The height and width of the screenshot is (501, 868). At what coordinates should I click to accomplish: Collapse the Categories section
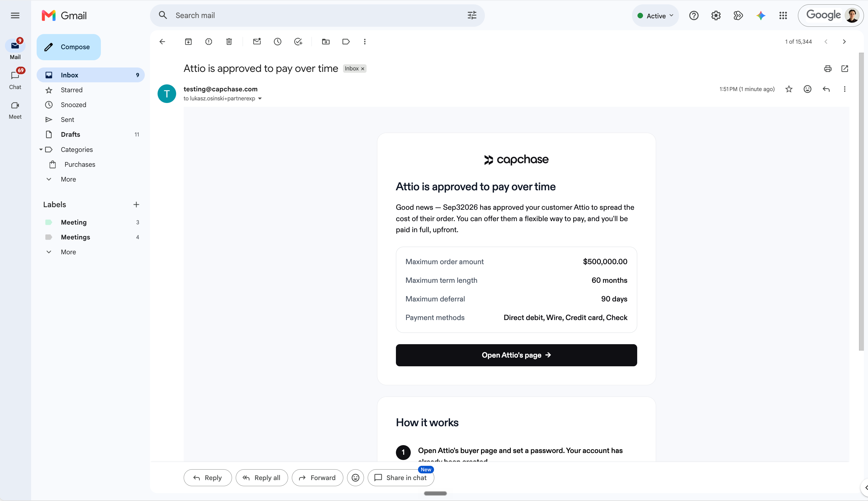coord(41,149)
